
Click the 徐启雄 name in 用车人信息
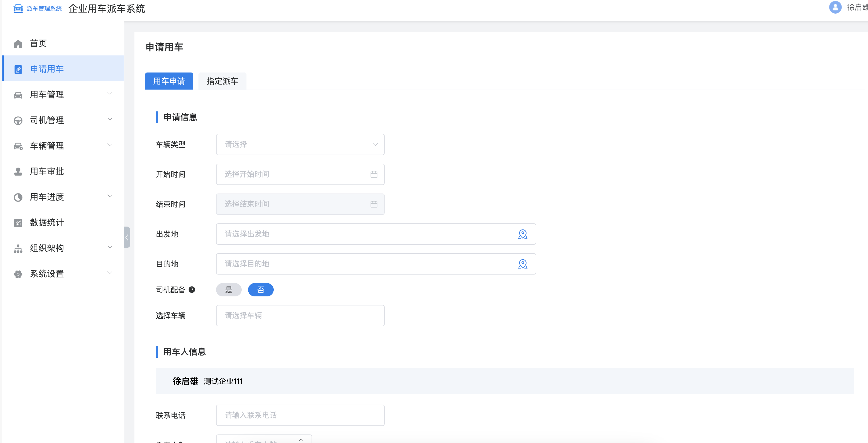click(185, 381)
